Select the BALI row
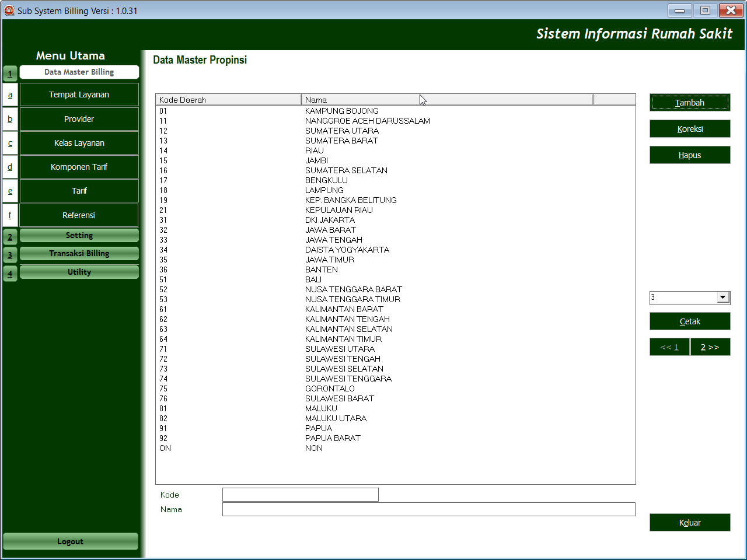Screen dimensions: 747x560 click(x=395, y=279)
